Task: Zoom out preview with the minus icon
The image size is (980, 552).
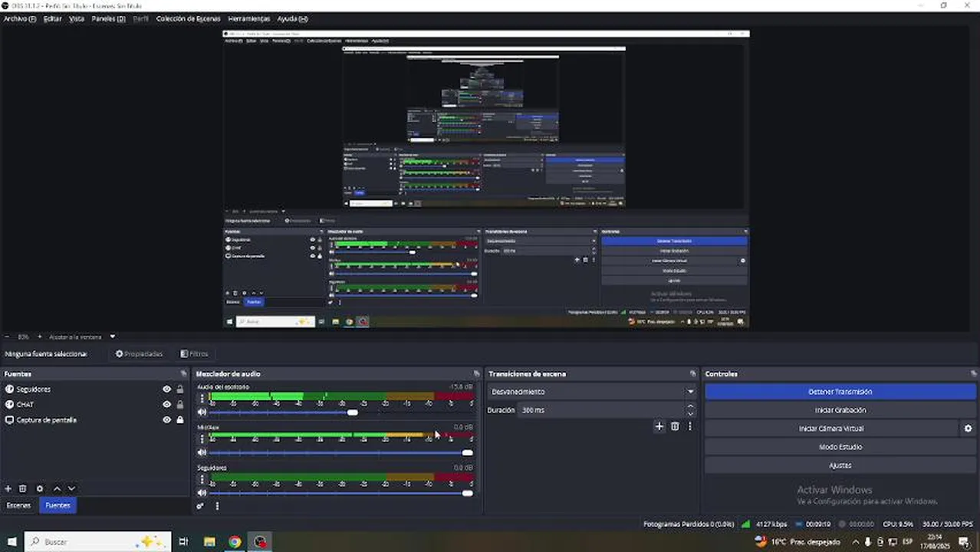Action: 7,337
